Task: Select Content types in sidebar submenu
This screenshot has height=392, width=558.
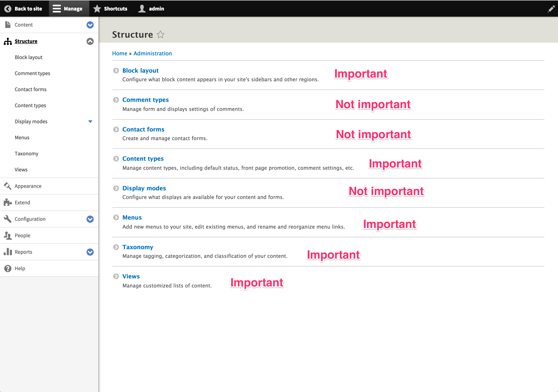Action: point(30,106)
